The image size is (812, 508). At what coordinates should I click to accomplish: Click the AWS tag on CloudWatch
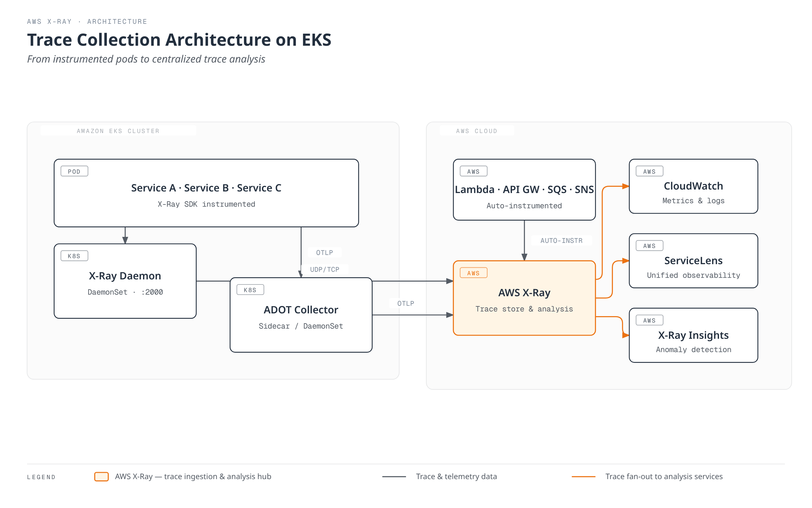[650, 171]
